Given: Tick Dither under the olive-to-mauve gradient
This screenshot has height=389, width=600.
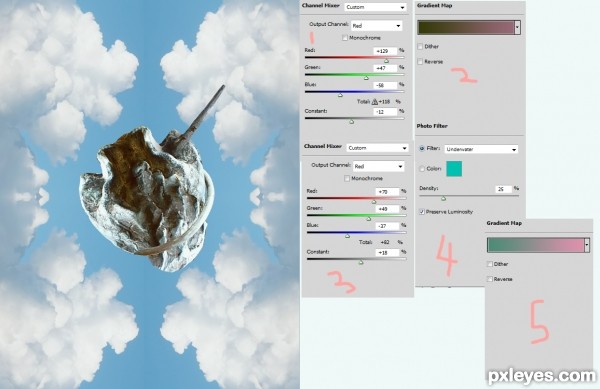Looking at the screenshot, I should [420, 47].
